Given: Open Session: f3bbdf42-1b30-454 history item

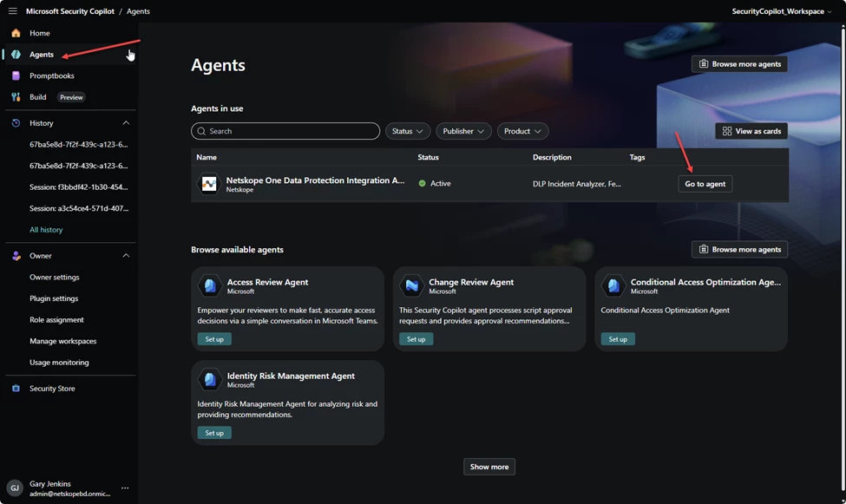Looking at the screenshot, I should coord(79,187).
